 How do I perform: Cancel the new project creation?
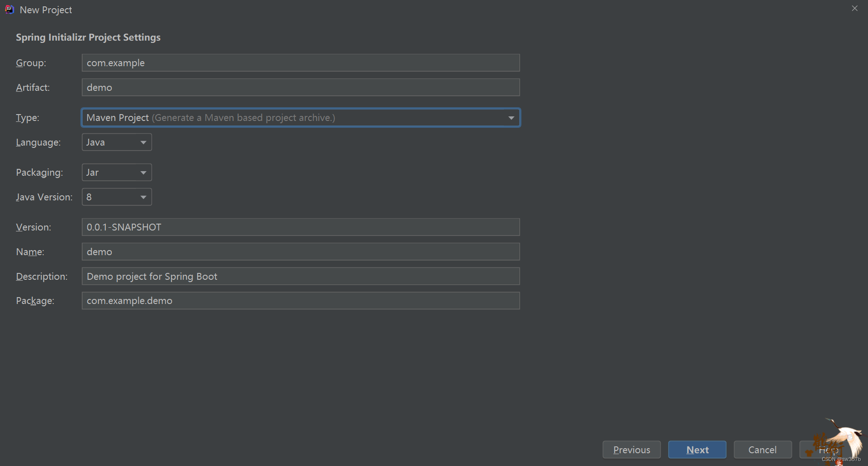pos(762,450)
